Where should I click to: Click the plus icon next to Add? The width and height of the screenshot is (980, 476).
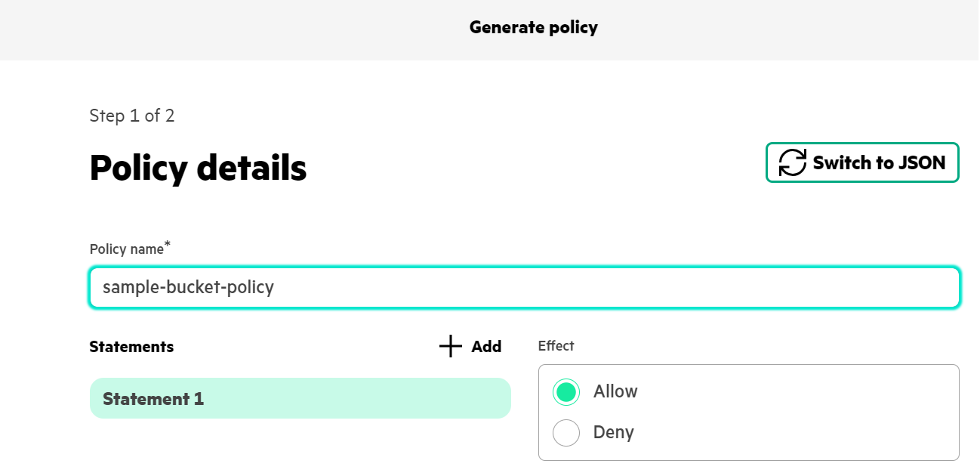451,347
